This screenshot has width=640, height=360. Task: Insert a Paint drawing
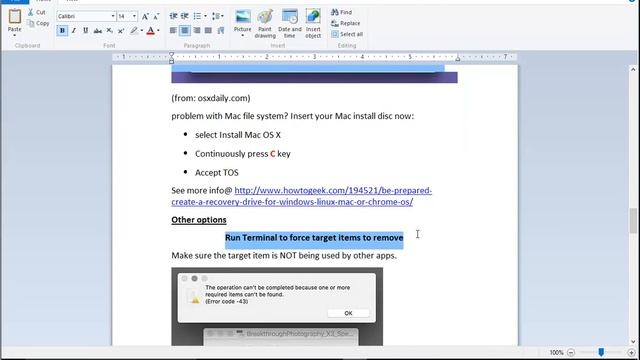[x=265, y=24]
